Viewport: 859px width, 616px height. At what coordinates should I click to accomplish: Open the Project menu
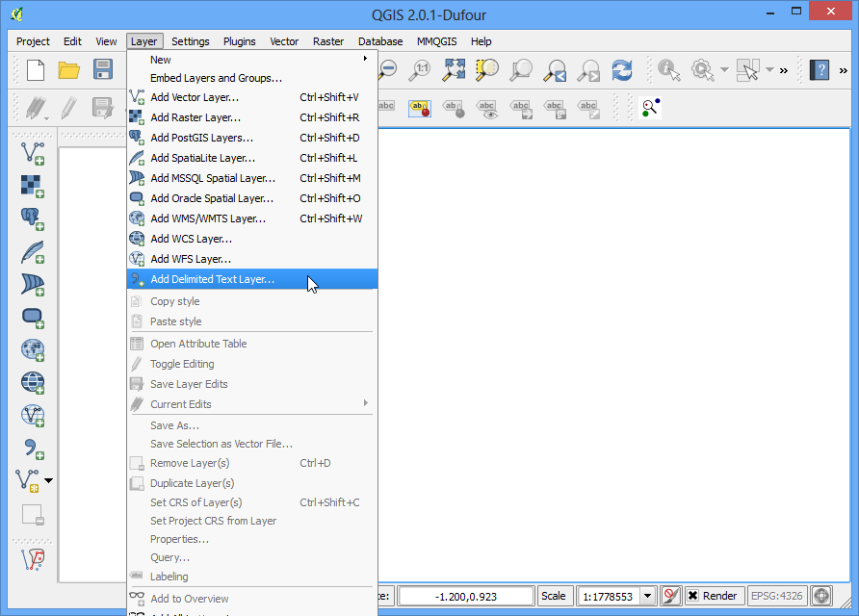click(x=33, y=41)
